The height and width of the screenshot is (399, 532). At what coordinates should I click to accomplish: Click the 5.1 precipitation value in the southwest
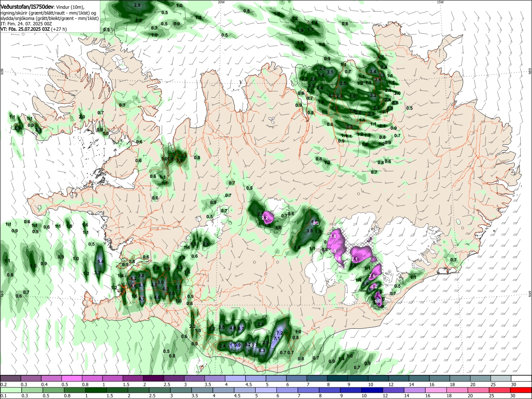(x=141, y=286)
